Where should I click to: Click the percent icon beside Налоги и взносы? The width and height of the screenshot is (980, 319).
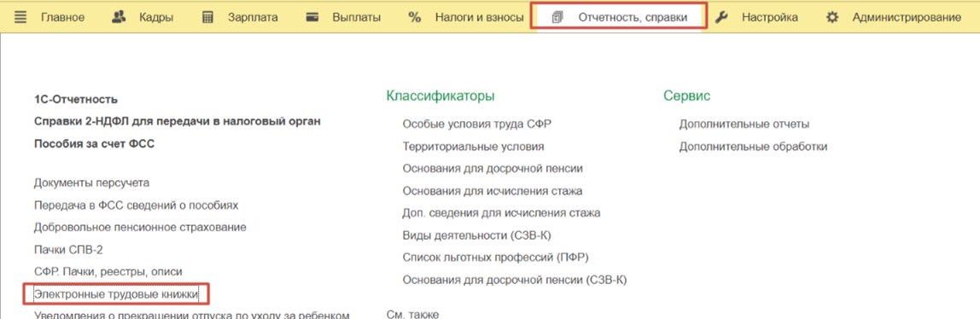414,17
